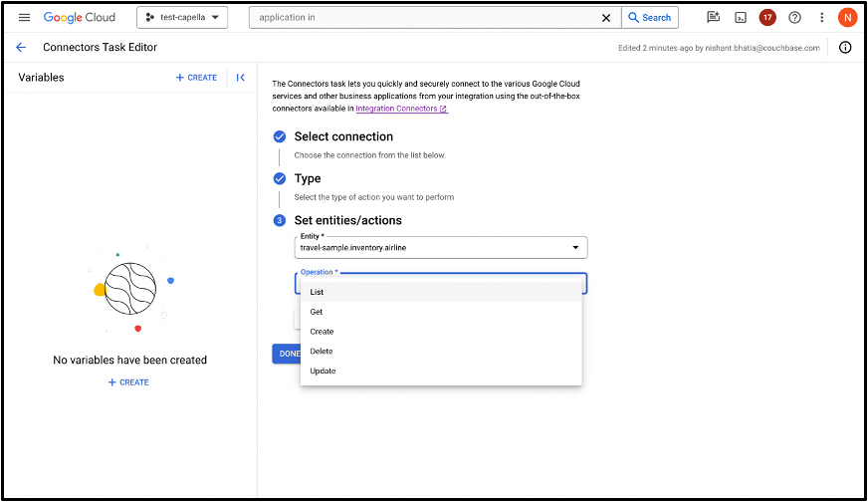Open the help question mark icon
Image resolution: width=868 pixels, height=502 pixels.
pyautogui.click(x=794, y=18)
